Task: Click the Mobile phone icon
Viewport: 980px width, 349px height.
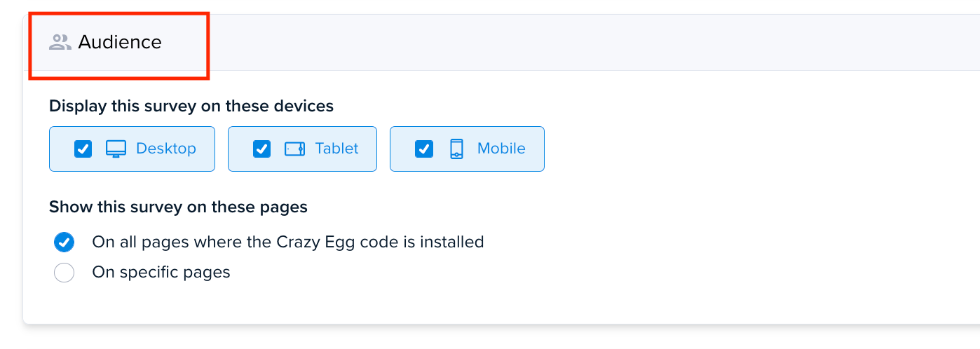Action: tap(456, 149)
